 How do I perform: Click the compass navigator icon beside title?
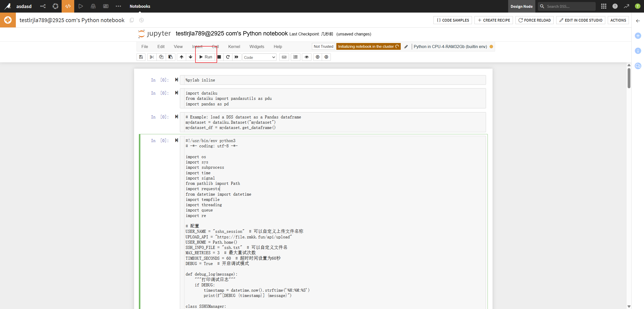click(x=142, y=20)
